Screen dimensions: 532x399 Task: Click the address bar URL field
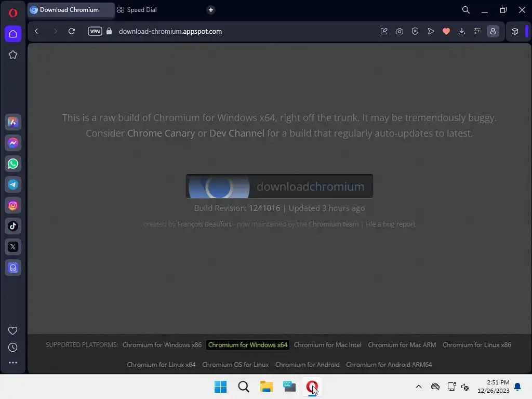pyautogui.click(x=170, y=31)
